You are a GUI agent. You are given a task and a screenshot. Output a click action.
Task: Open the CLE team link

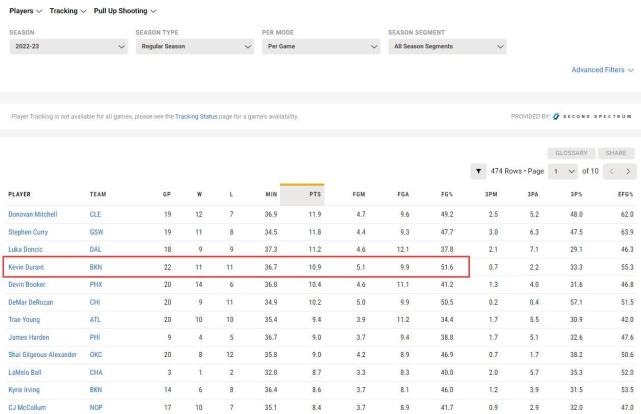coord(95,214)
